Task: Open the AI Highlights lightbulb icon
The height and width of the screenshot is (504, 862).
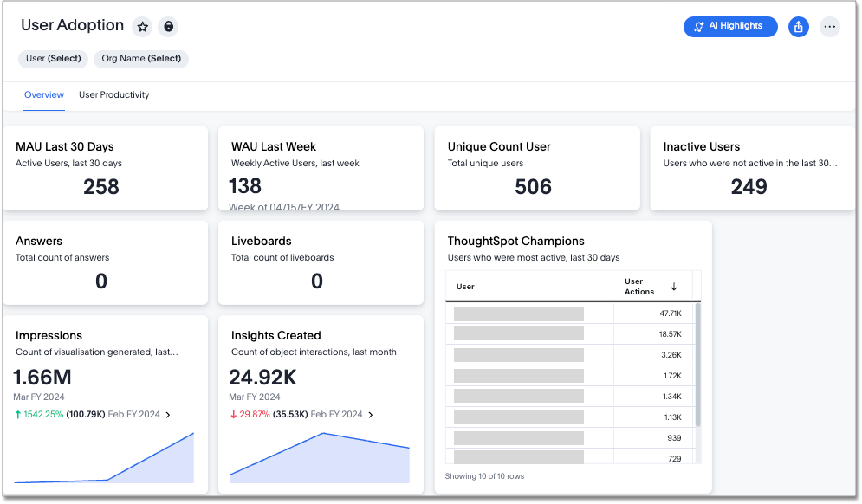Action: (x=697, y=27)
